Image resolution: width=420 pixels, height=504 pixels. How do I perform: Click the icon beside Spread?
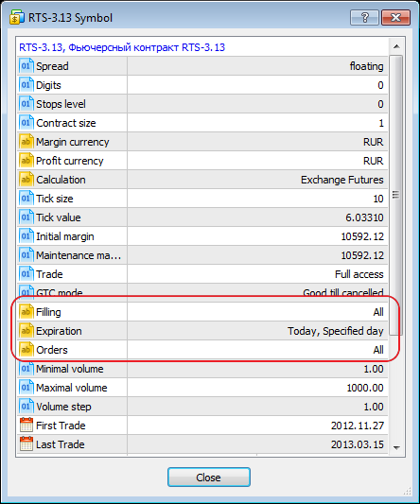point(26,66)
